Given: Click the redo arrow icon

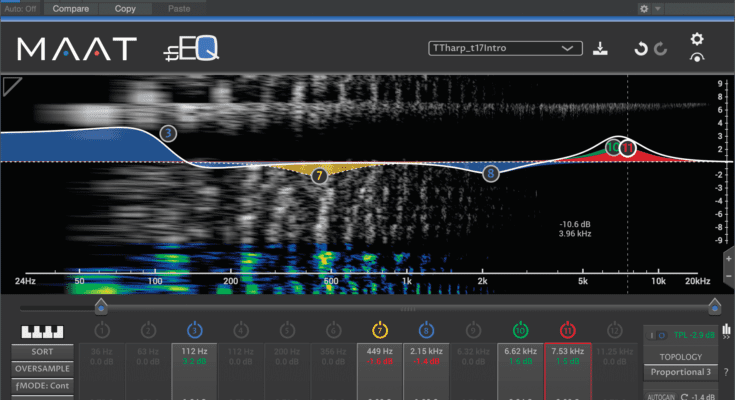Looking at the screenshot, I should click(660, 48).
